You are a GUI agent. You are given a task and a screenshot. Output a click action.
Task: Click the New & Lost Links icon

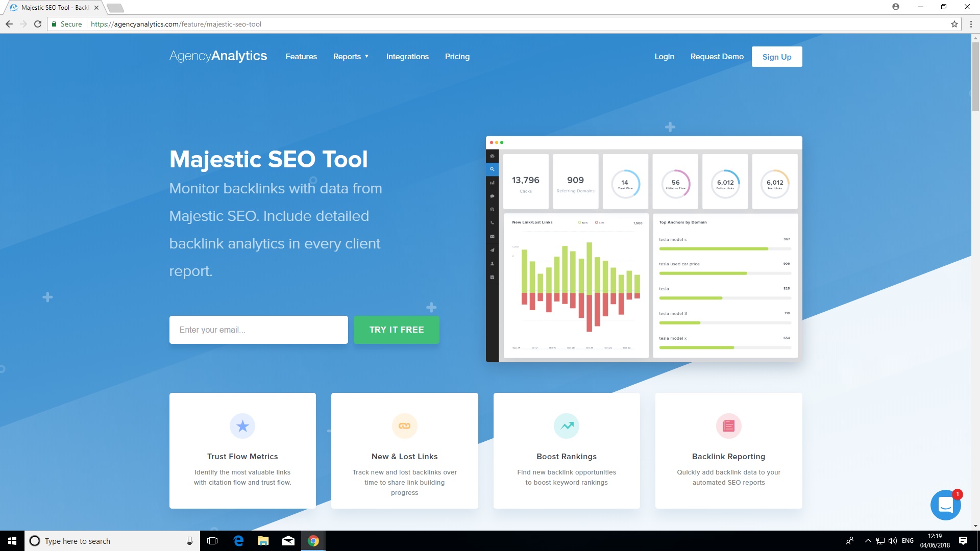pyautogui.click(x=405, y=425)
